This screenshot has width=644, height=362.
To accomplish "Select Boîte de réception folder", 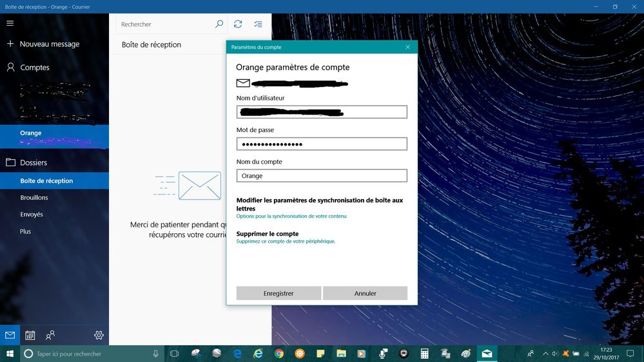I will pos(54,180).
